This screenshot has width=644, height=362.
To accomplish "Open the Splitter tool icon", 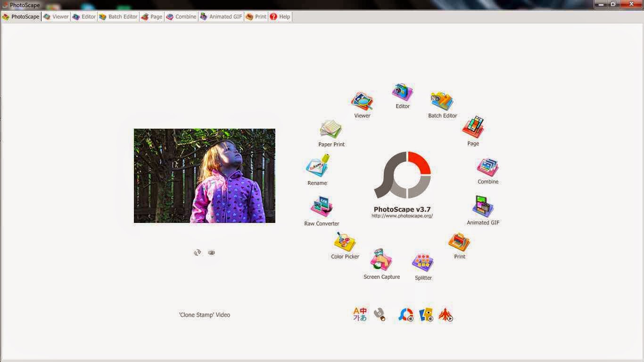I will pyautogui.click(x=423, y=263).
